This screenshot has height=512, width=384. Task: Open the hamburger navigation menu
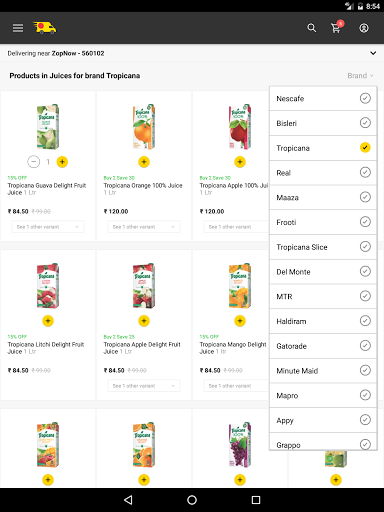tap(18, 28)
